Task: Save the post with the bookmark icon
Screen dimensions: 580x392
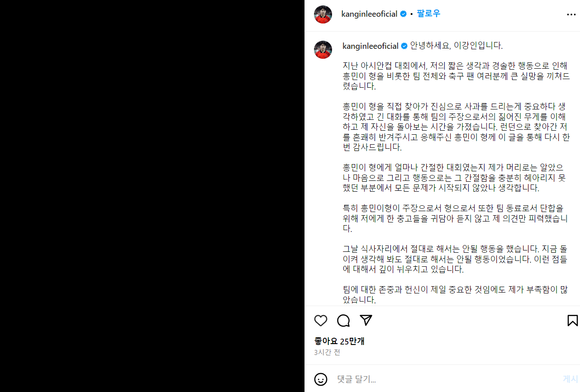Action: pos(572,321)
